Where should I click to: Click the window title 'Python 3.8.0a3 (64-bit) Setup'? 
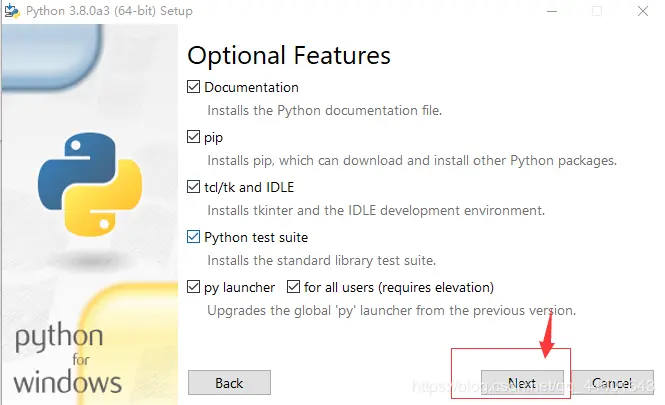[110, 11]
